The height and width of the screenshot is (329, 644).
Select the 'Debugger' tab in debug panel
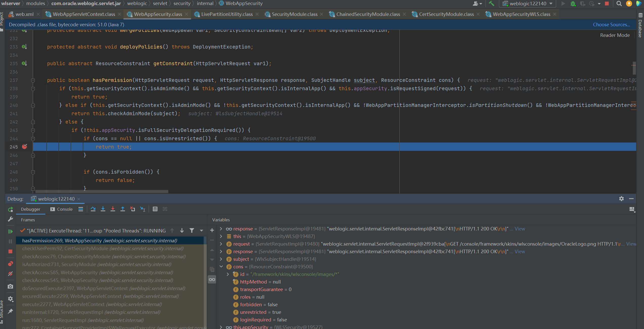(31, 208)
